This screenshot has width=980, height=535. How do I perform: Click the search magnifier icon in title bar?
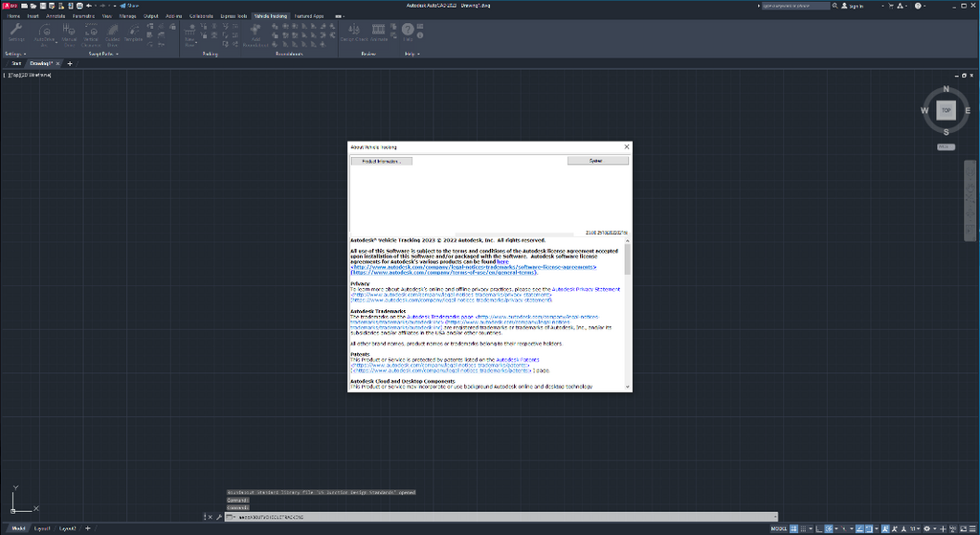tap(835, 6)
